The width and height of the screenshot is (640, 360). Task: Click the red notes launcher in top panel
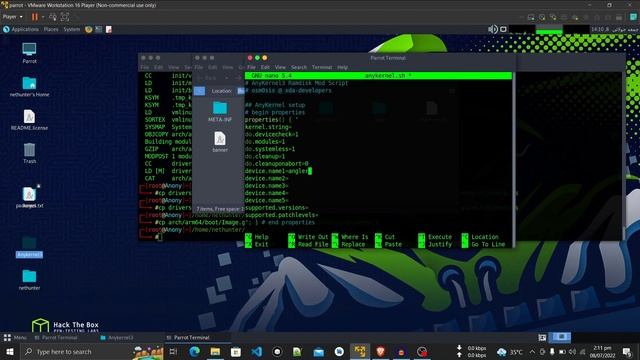pos(109,29)
